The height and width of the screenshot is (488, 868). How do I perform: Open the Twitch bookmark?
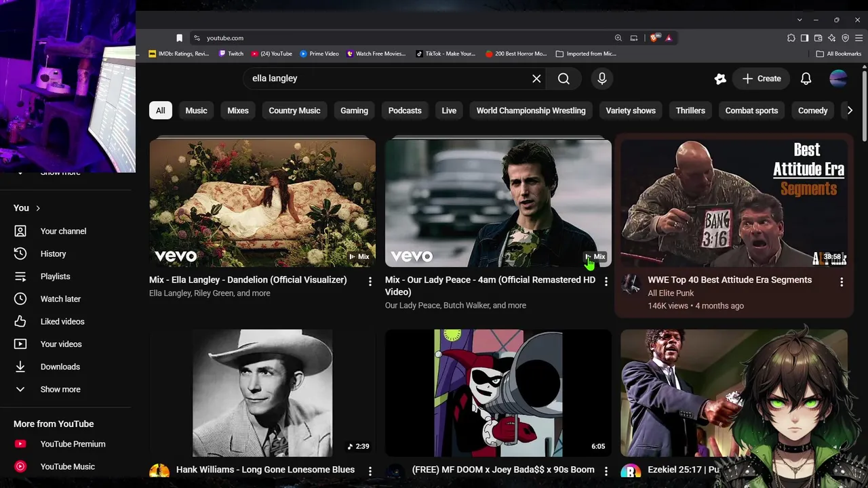click(231, 54)
